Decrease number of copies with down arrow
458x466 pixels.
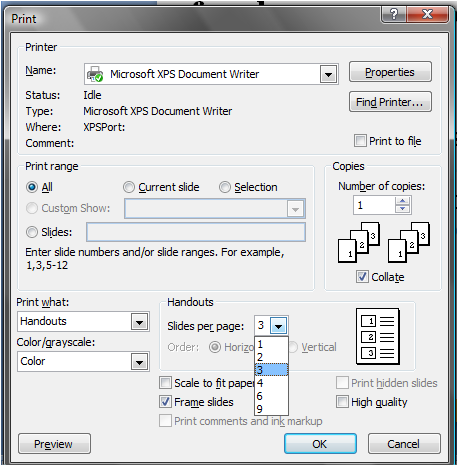pos(403,209)
